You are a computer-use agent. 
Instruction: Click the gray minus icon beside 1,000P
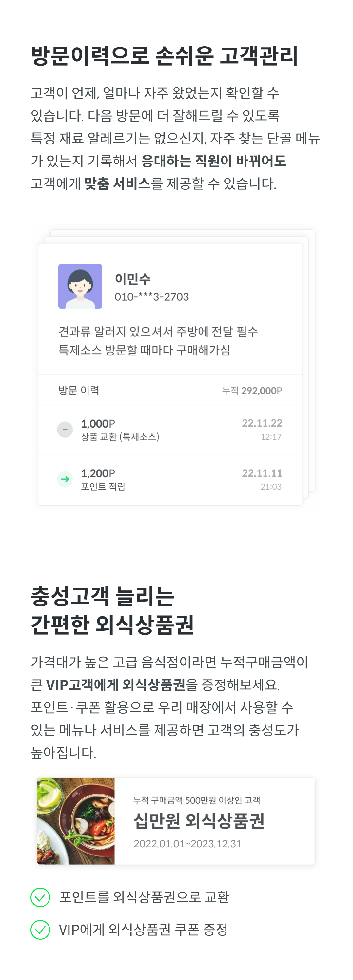point(65,430)
